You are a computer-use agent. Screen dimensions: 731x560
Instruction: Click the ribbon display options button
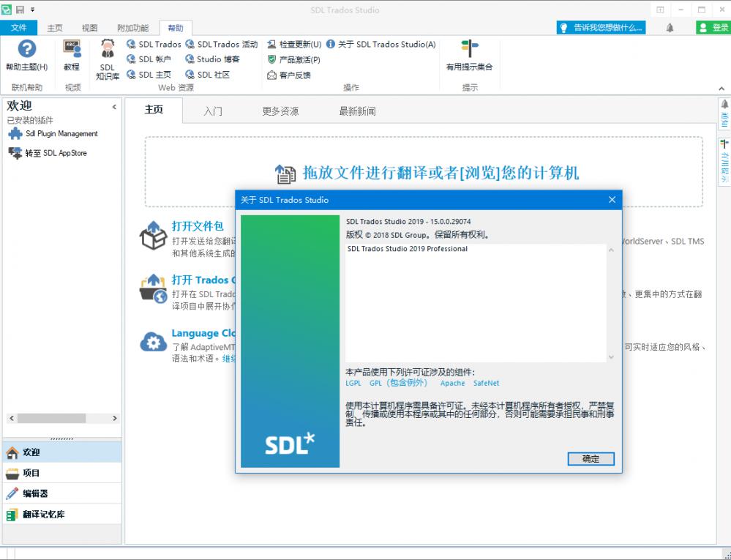pos(660,10)
